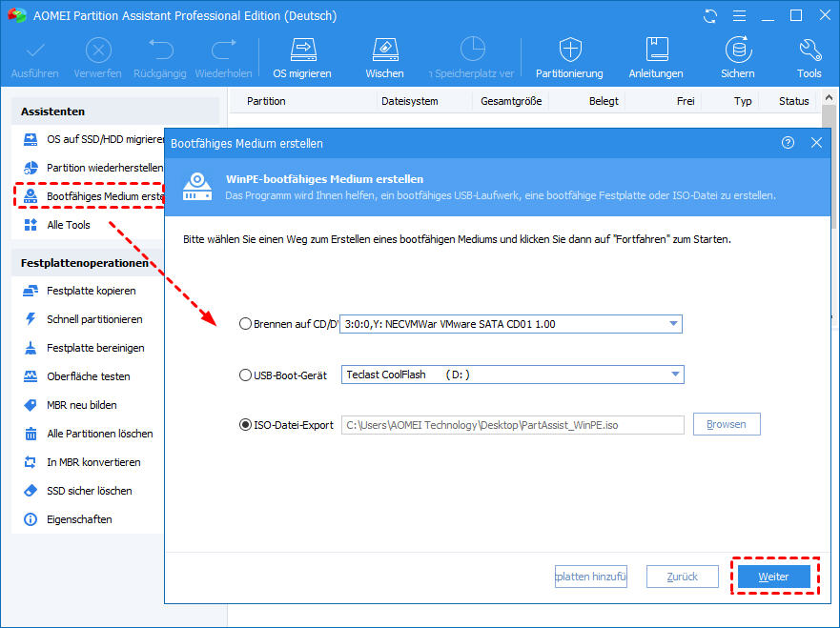
Task: Click the Speicherplatz pie chart icon
Action: pyautogui.click(x=473, y=50)
